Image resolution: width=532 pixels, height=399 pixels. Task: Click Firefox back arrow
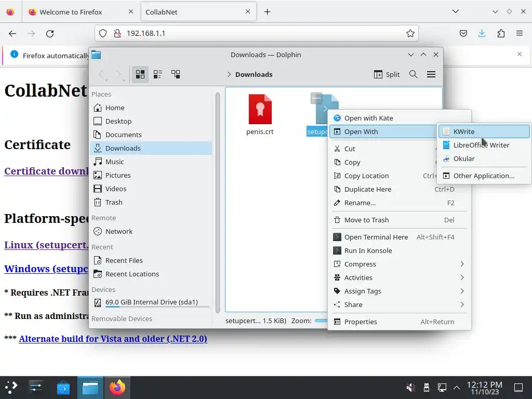(12, 33)
